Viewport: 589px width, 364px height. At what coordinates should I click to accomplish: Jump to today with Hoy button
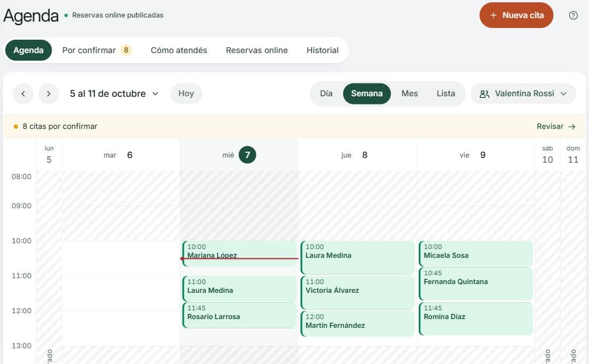pos(186,93)
